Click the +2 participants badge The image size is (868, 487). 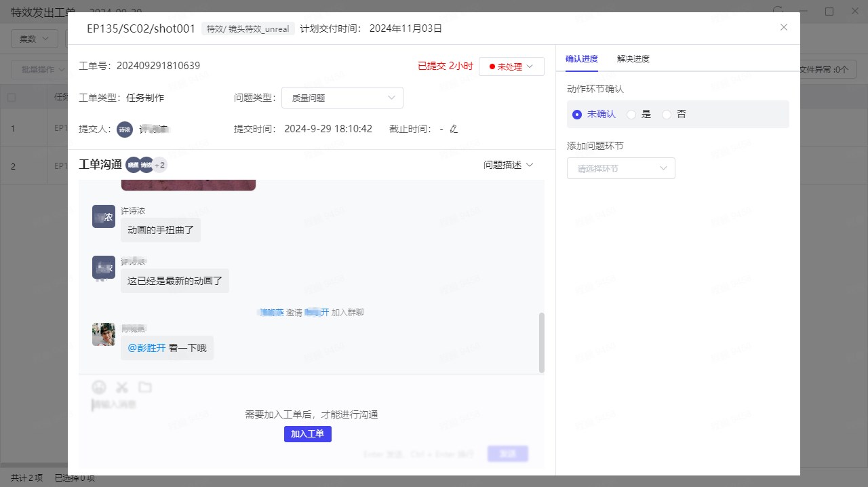[x=160, y=165]
